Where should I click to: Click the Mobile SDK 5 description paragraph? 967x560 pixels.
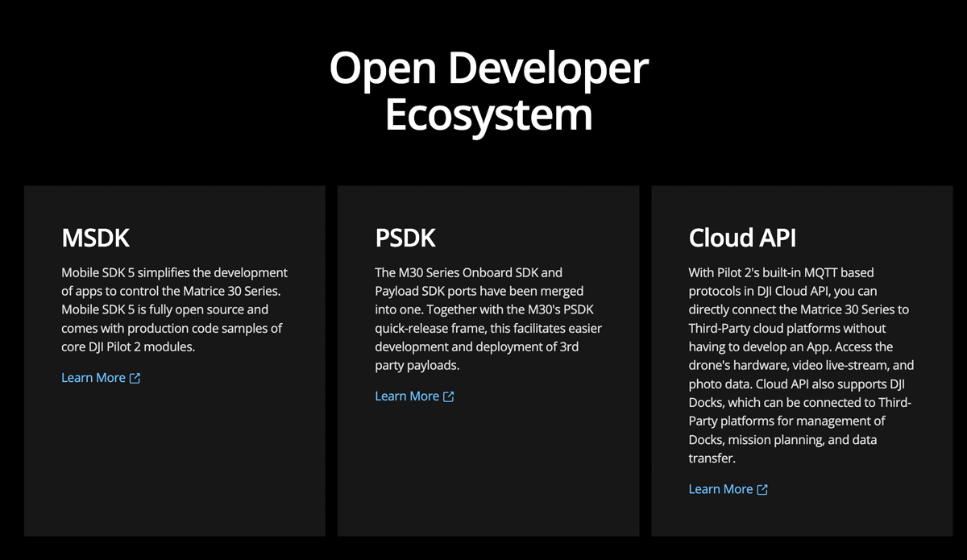pos(175,309)
